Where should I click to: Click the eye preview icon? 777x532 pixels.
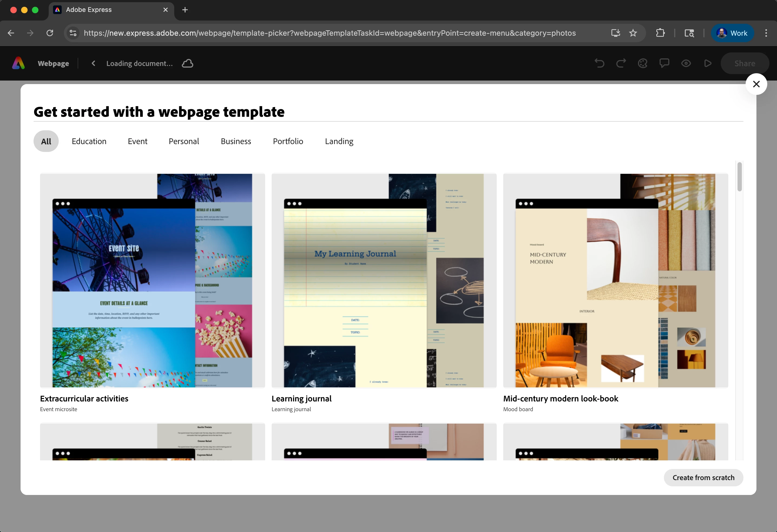coord(686,64)
